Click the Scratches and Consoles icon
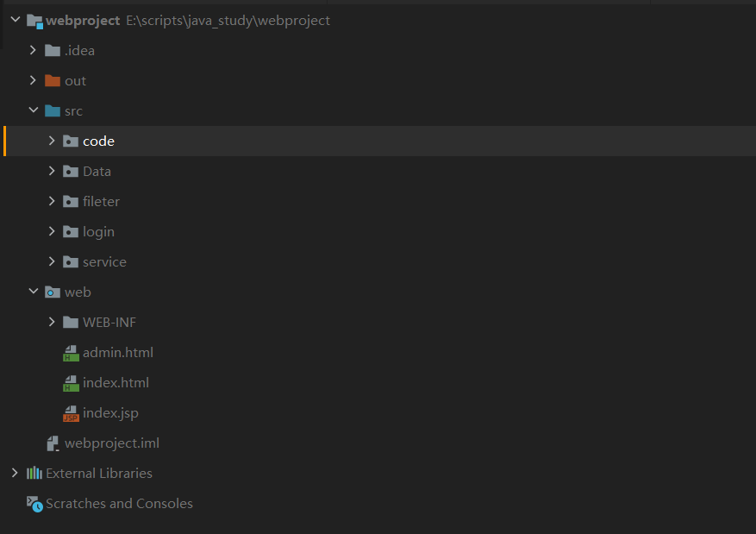The width and height of the screenshot is (756, 534). (34, 504)
